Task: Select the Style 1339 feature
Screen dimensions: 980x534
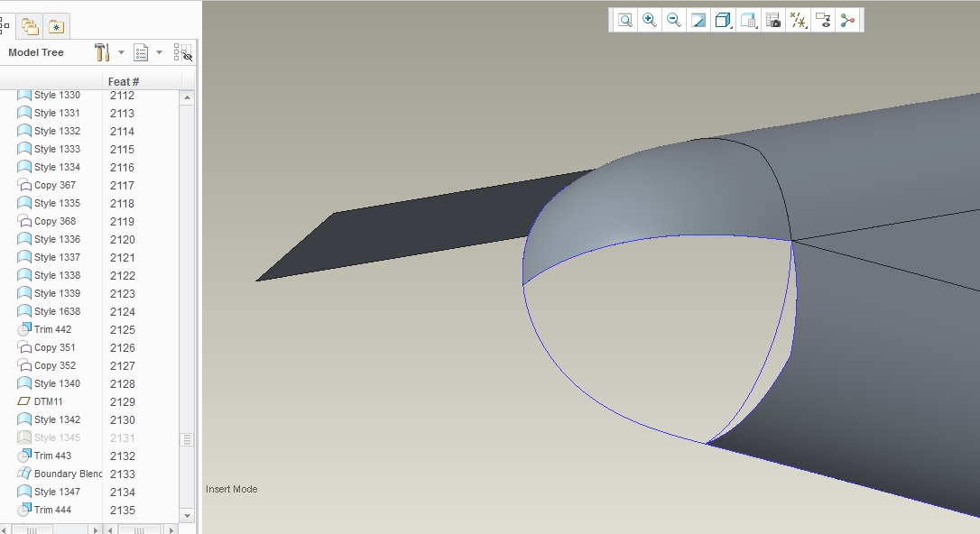Action: pyautogui.click(x=57, y=293)
